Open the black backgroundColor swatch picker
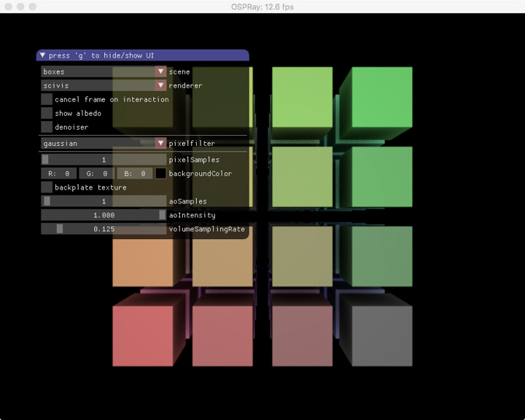Screen dimensions: 525x420 pyautogui.click(x=160, y=174)
